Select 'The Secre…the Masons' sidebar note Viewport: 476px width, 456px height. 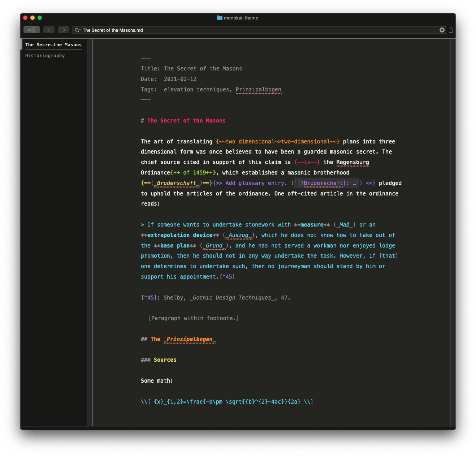53,45
